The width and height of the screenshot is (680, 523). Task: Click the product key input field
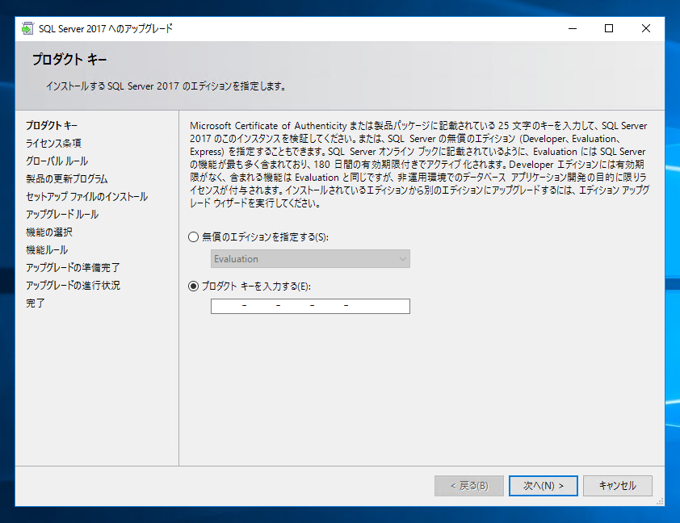pyautogui.click(x=310, y=306)
